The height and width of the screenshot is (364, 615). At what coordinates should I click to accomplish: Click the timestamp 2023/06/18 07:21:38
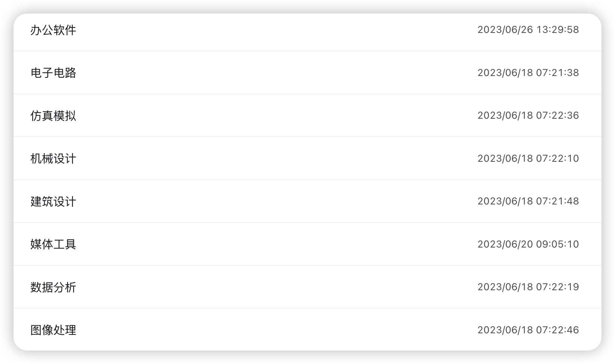[x=528, y=73]
